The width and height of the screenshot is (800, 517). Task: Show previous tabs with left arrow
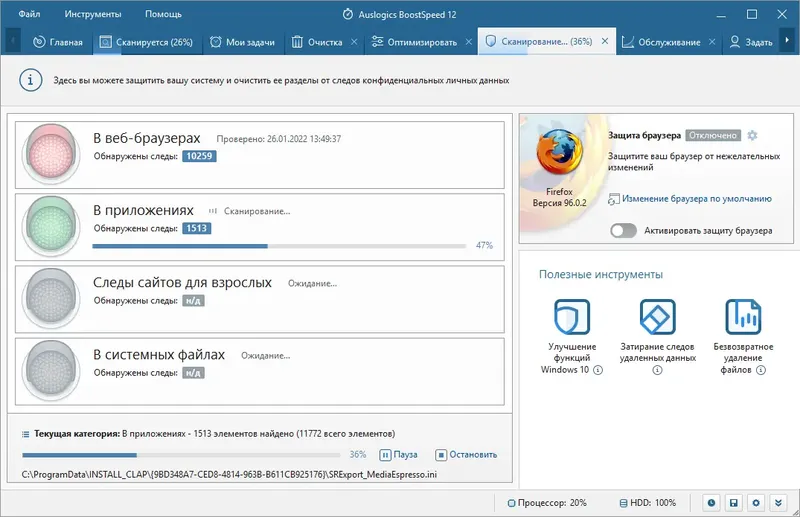[x=13, y=40]
